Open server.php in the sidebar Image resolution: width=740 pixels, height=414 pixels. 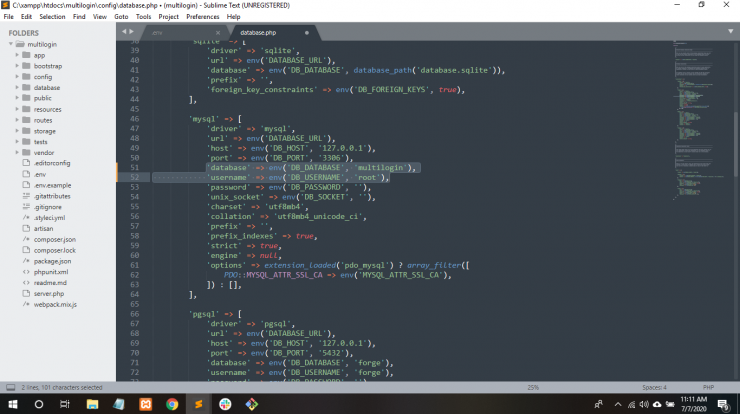[49, 294]
